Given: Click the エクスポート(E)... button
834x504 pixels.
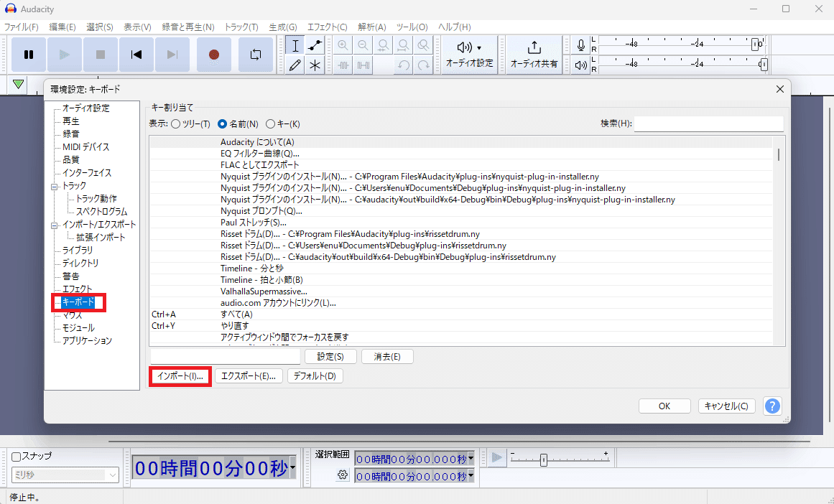Looking at the screenshot, I should pyautogui.click(x=249, y=376).
